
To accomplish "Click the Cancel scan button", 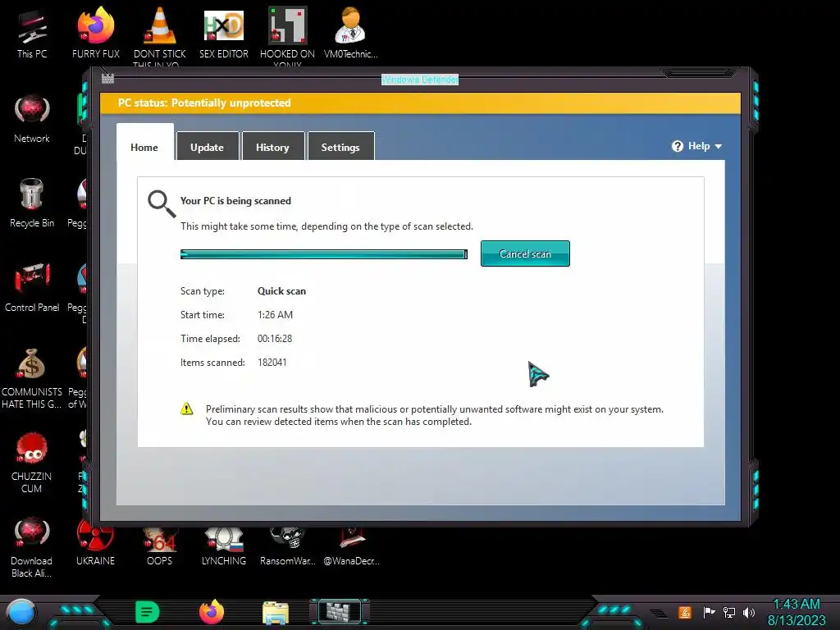I will pyautogui.click(x=525, y=253).
